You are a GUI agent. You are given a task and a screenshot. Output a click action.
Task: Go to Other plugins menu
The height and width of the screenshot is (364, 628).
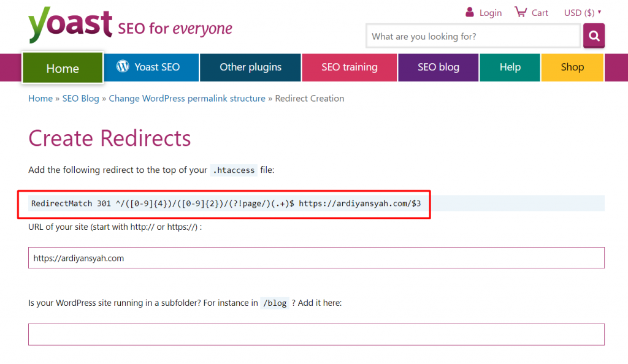point(250,67)
